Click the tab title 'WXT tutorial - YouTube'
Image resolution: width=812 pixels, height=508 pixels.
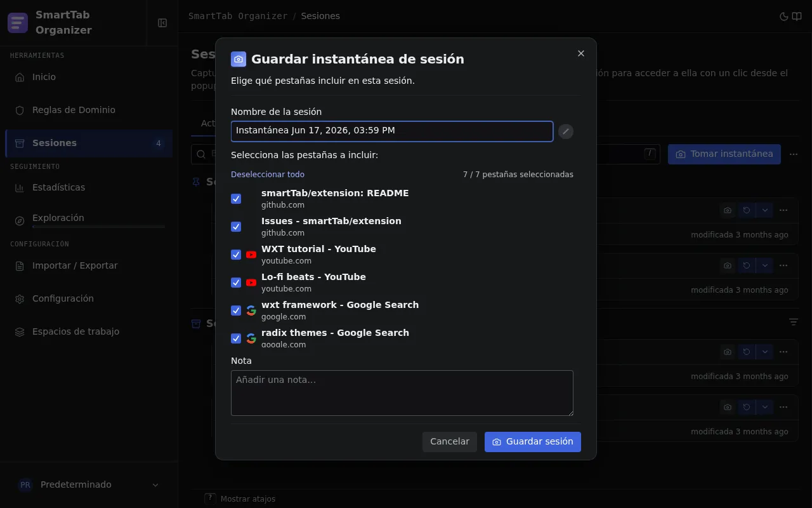[x=318, y=249]
